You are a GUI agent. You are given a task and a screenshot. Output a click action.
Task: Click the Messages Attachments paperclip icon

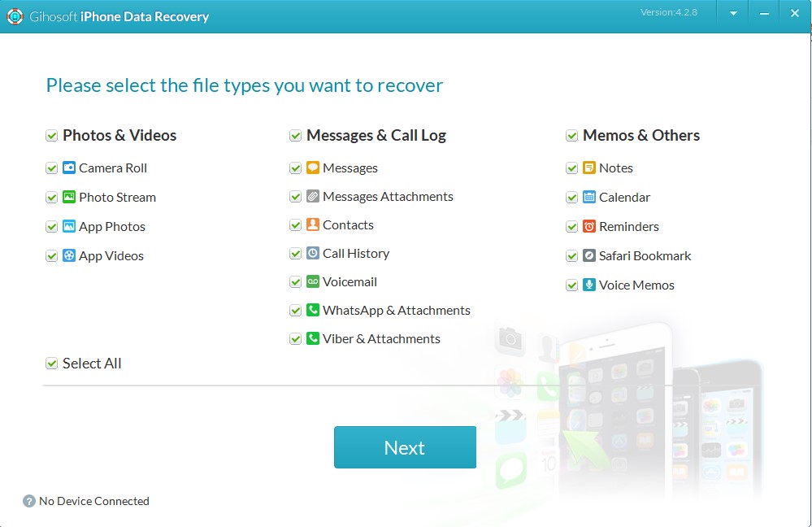[x=313, y=196]
